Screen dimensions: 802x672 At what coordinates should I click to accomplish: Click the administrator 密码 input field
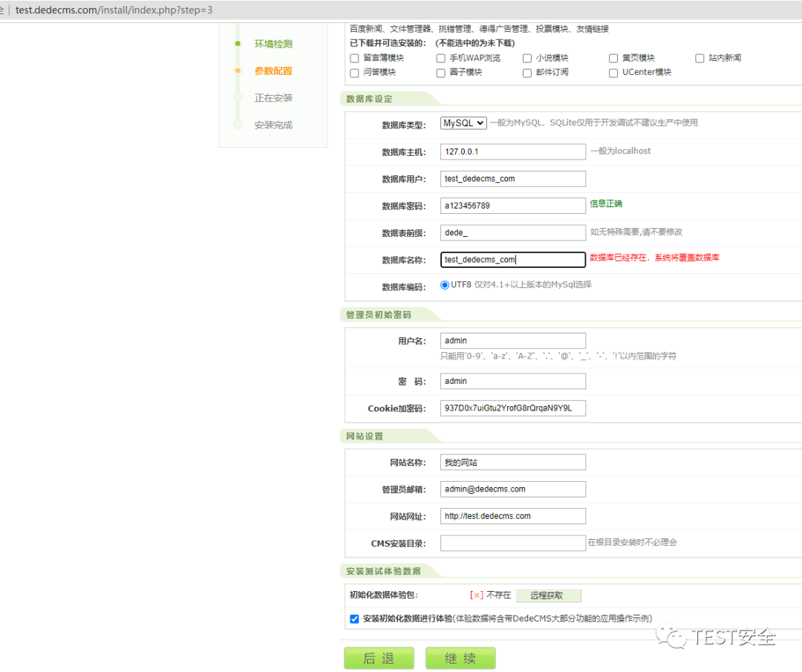click(x=513, y=381)
